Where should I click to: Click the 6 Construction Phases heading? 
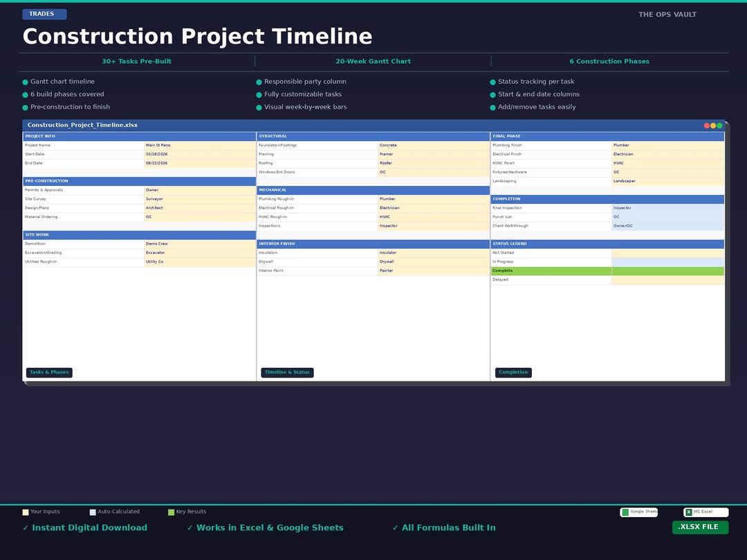point(609,62)
